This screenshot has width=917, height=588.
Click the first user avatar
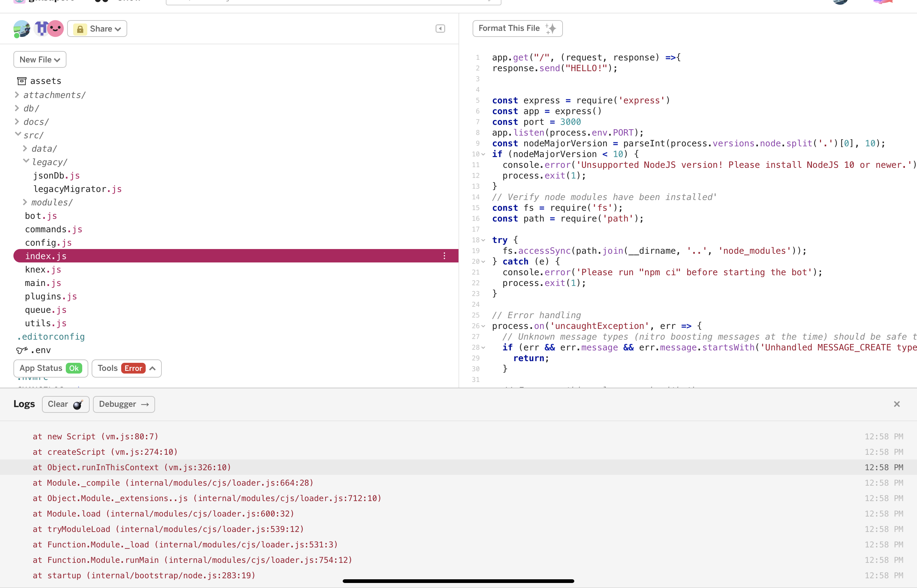pyautogui.click(x=21, y=29)
